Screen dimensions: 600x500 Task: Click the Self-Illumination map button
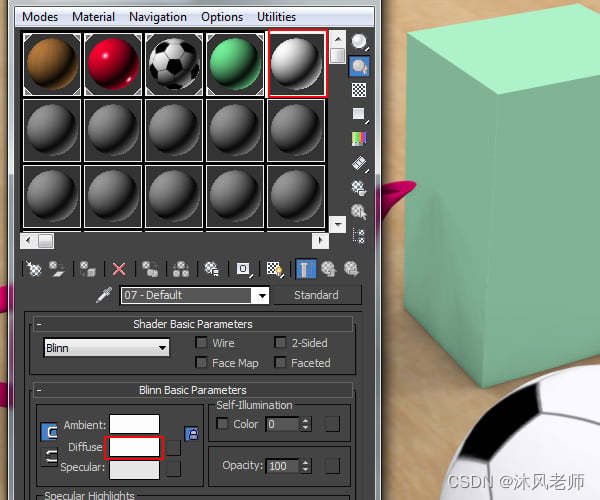click(332, 424)
